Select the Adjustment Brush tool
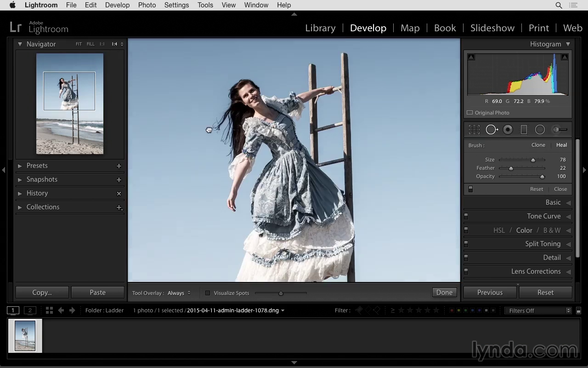 click(x=560, y=130)
